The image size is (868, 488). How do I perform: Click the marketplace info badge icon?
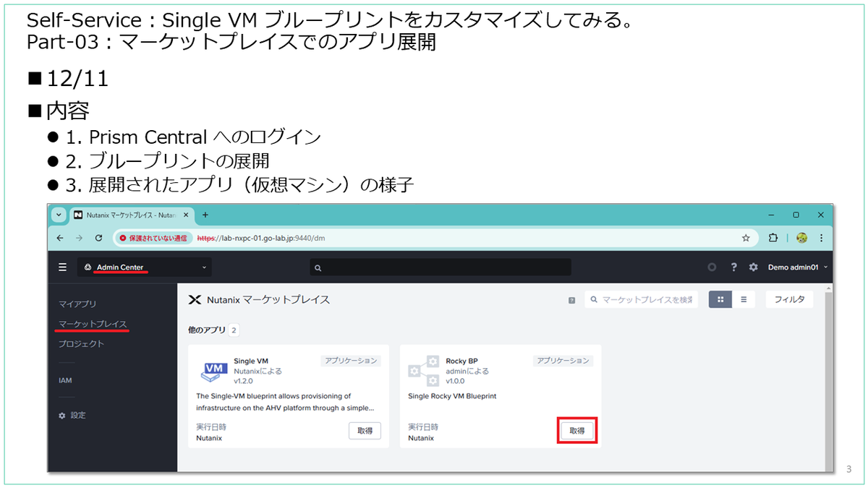pos(571,300)
